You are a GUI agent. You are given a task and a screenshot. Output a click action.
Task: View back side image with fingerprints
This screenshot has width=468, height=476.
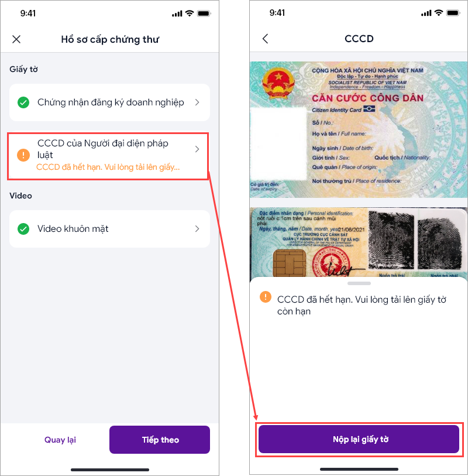coord(359,242)
